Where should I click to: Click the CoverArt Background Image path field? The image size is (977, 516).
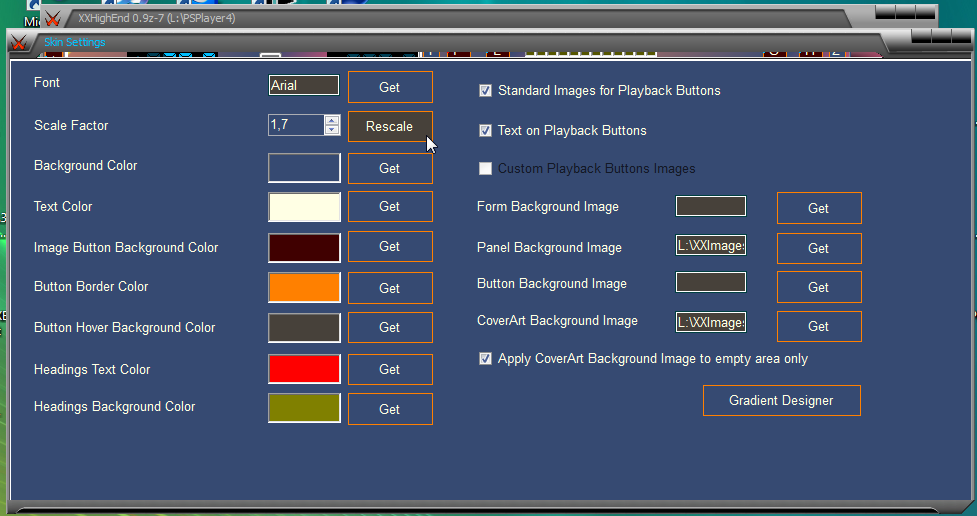pos(711,322)
